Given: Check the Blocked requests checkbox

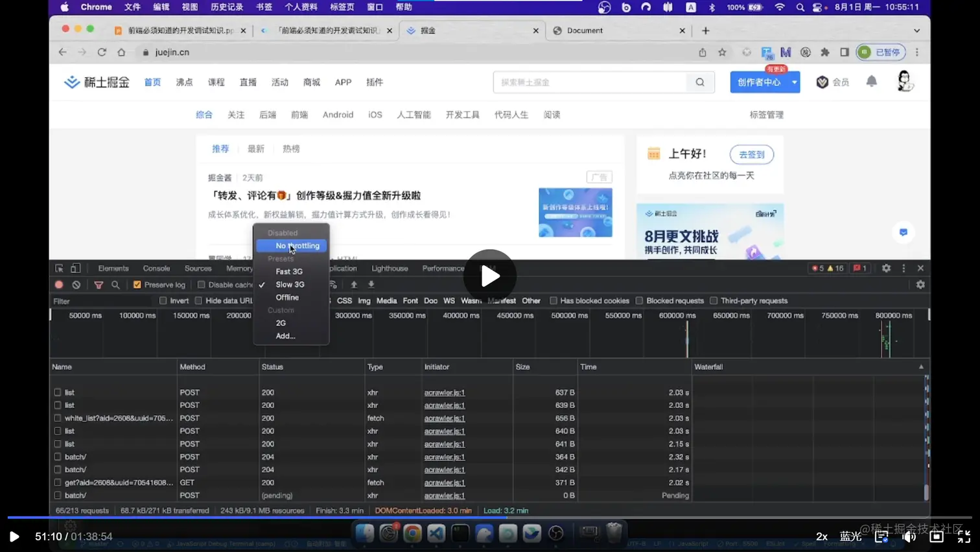Looking at the screenshot, I should click(640, 301).
